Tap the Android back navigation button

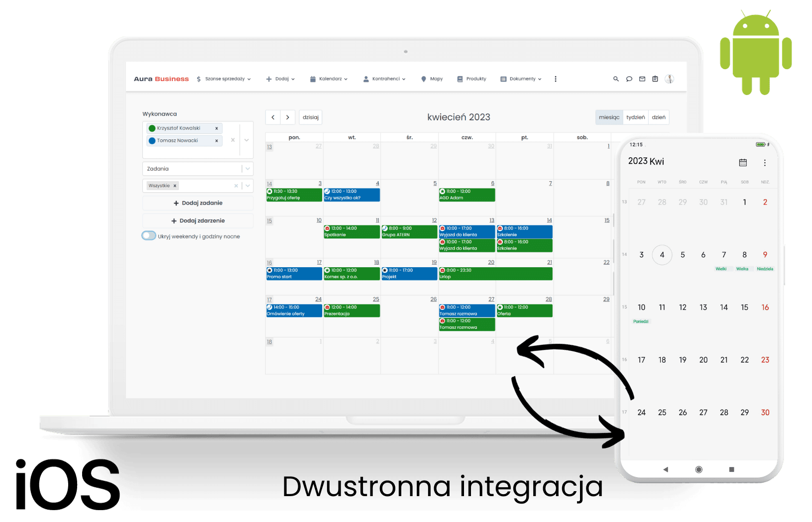tap(666, 469)
